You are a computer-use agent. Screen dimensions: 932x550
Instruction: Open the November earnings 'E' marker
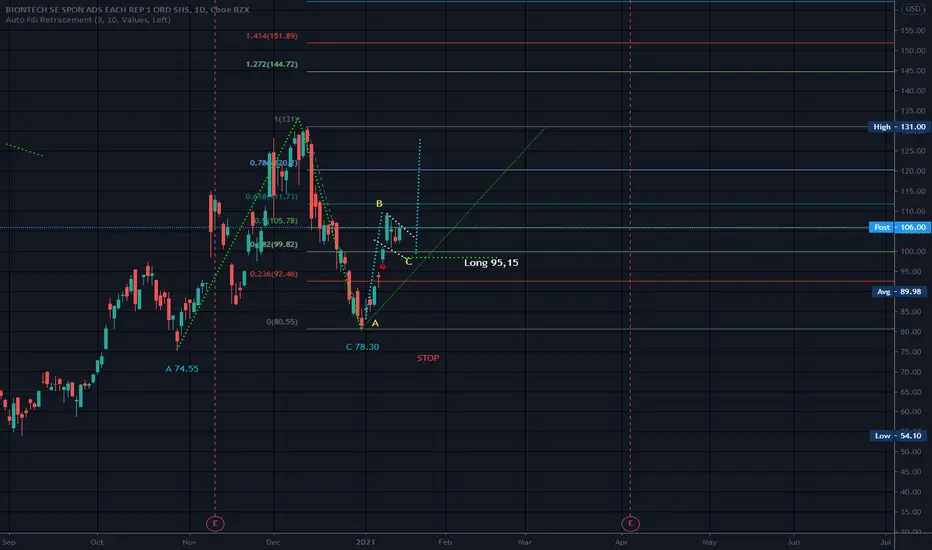(215, 524)
